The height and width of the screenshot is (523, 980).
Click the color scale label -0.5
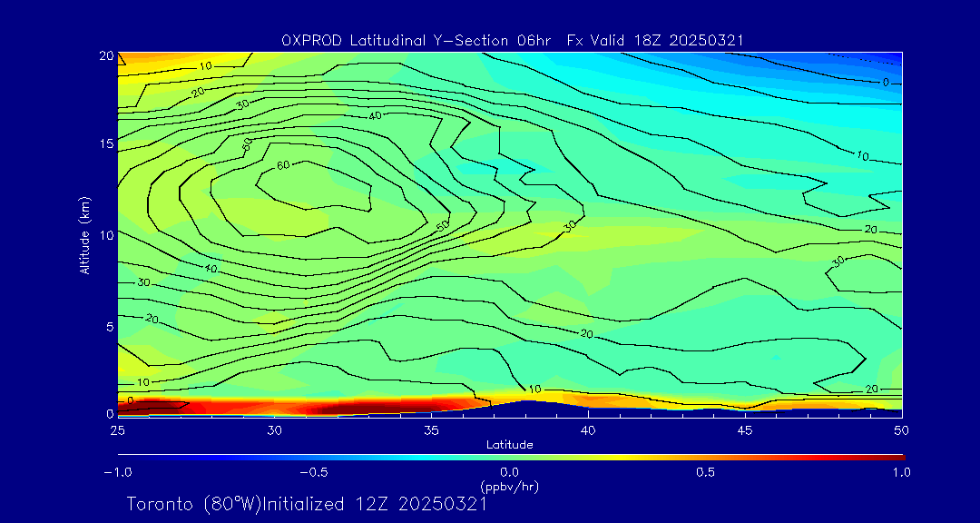(314, 472)
